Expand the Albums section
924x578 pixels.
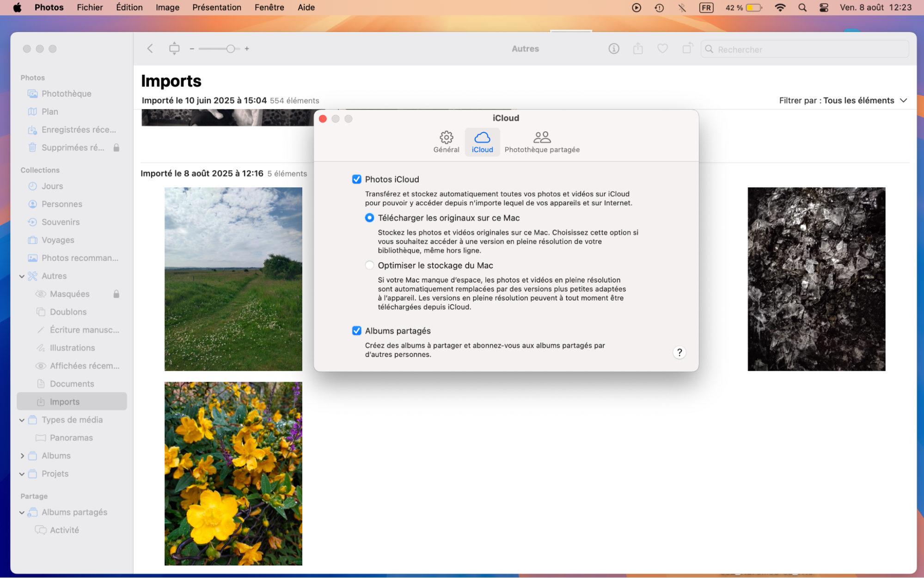click(22, 455)
